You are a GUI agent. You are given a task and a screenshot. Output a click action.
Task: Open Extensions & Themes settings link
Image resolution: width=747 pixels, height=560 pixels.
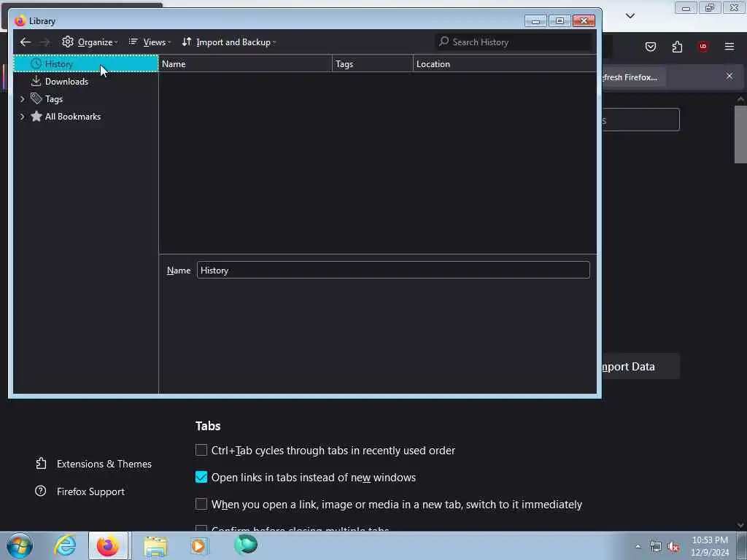click(x=94, y=464)
